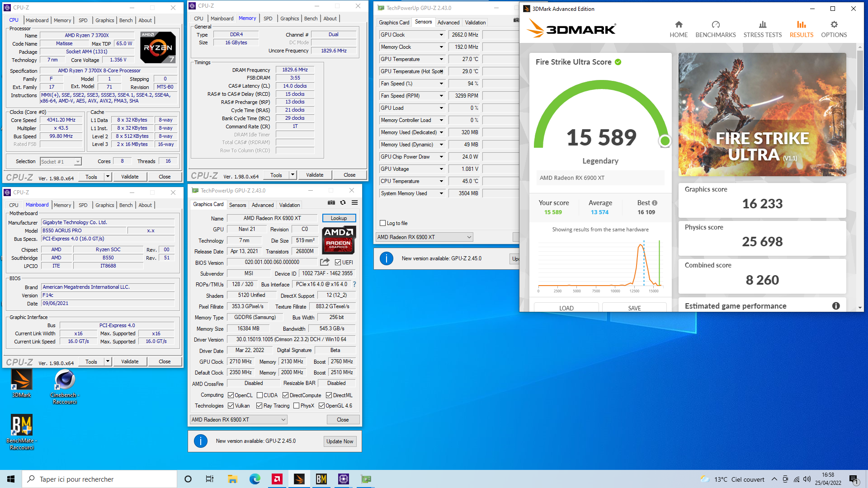Open 3DMark BENCHMARKS section

point(716,29)
